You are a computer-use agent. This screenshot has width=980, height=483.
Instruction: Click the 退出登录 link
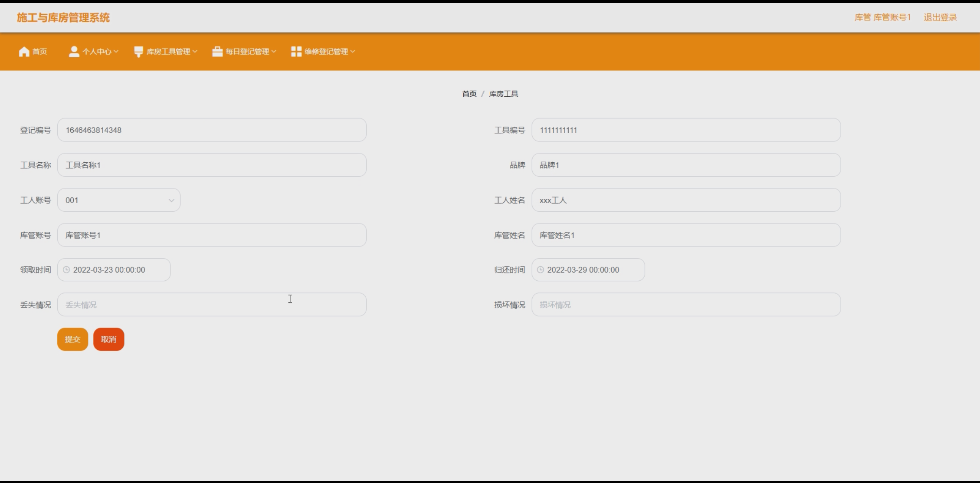click(940, 17)
